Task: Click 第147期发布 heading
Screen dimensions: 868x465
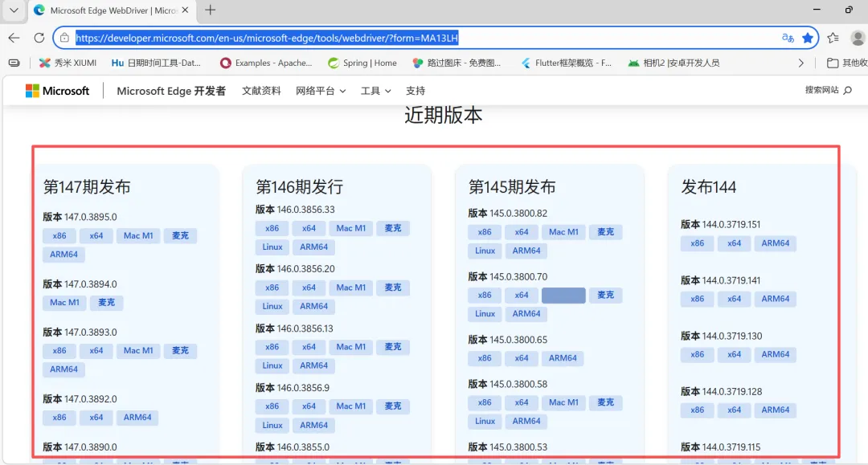Action: pos(87,187)
